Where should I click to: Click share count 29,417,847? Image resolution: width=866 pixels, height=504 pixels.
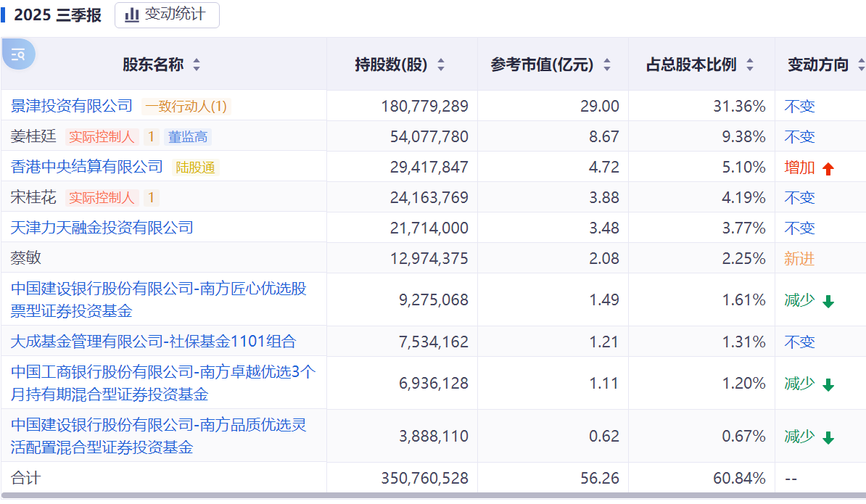pos(429,167)
